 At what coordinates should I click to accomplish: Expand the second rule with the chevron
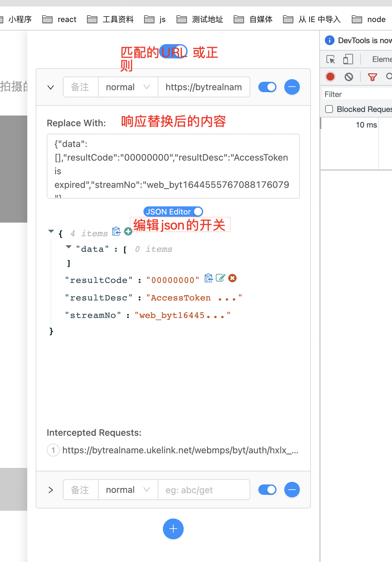coord(51,490)
